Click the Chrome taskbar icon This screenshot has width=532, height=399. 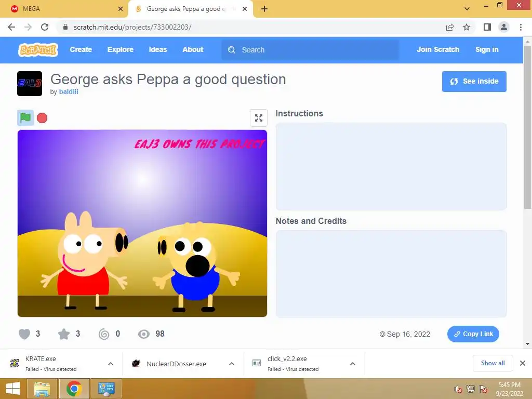[x=74, y=389]
